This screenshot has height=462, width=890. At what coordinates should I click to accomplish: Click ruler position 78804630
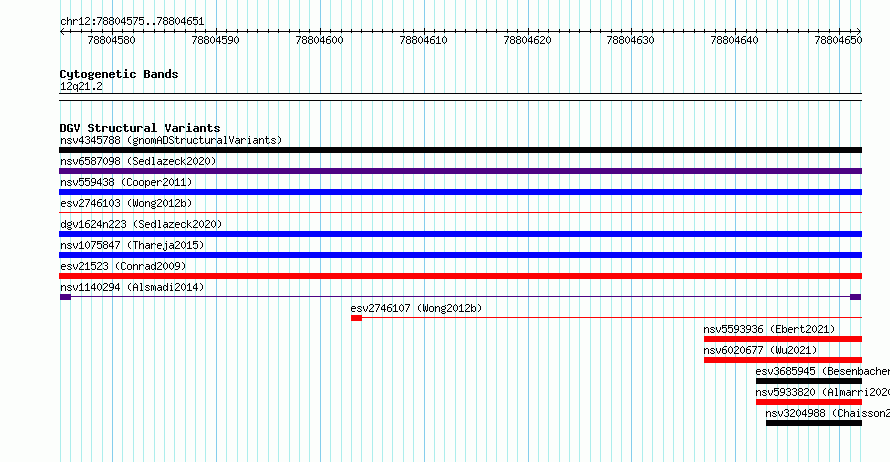coord(631,40)
